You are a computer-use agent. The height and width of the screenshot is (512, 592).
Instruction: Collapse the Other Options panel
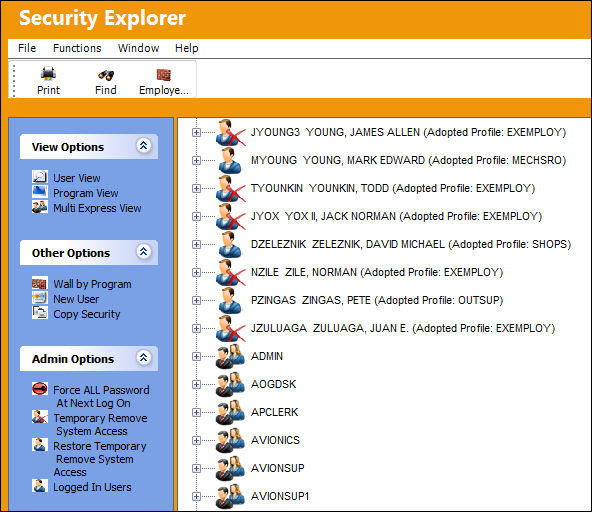click(143, 252)
